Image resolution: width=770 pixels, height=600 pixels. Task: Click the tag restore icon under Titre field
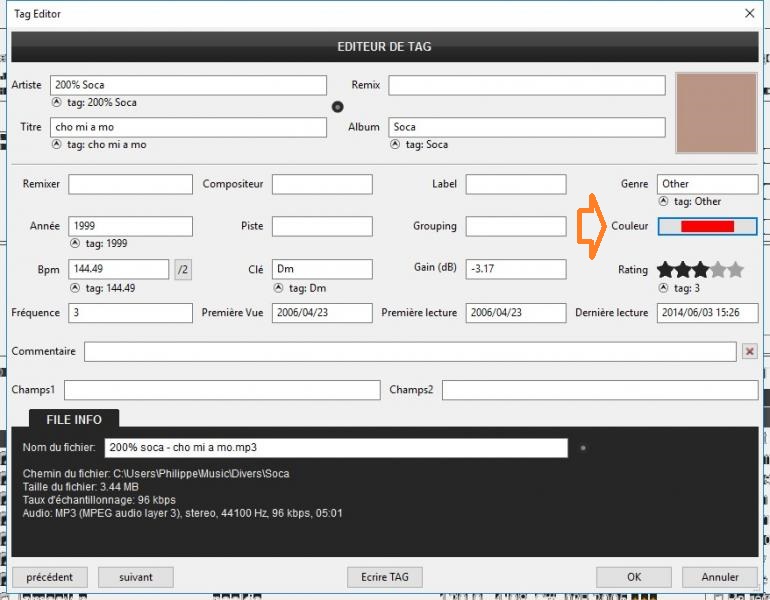click(56, 144)
